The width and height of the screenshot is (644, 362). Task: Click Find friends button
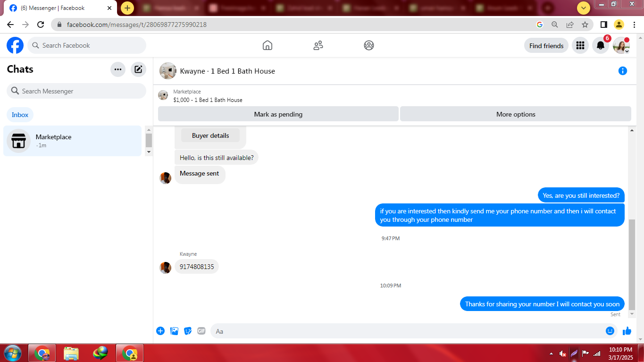(x=546, y=46)
